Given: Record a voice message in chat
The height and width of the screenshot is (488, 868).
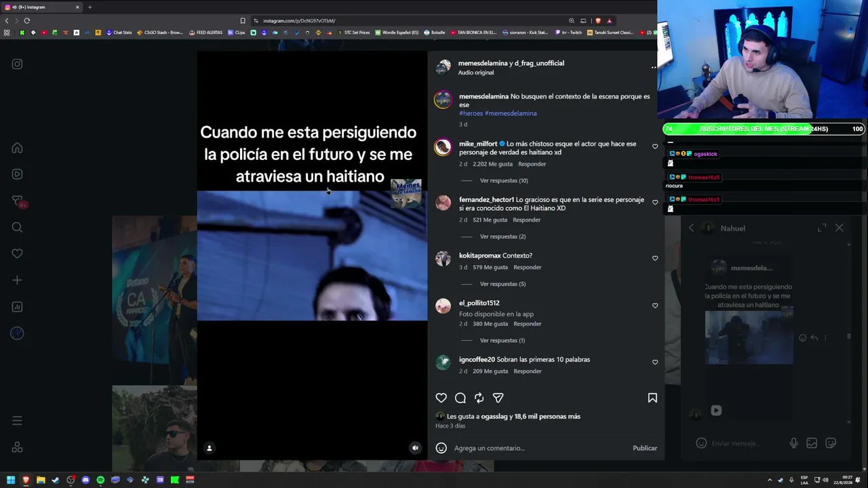Looking at the screenshot, I should tap(793, 443).
